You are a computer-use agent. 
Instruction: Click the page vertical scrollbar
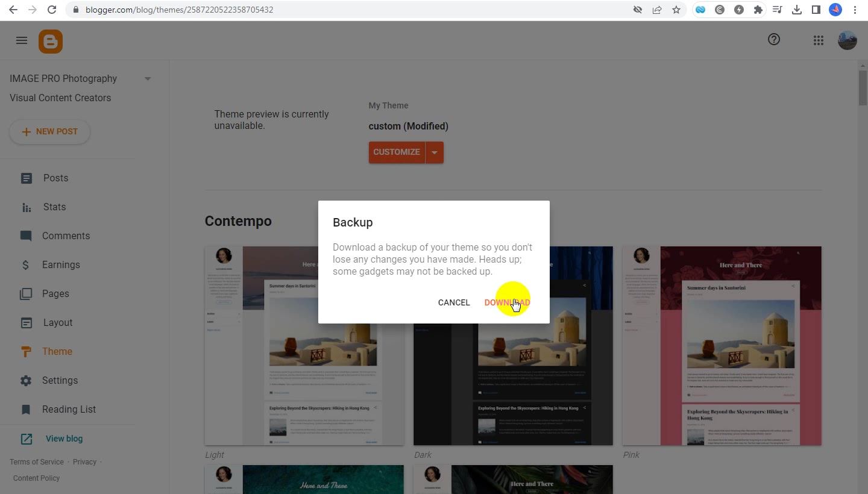(x=863, y=277)
